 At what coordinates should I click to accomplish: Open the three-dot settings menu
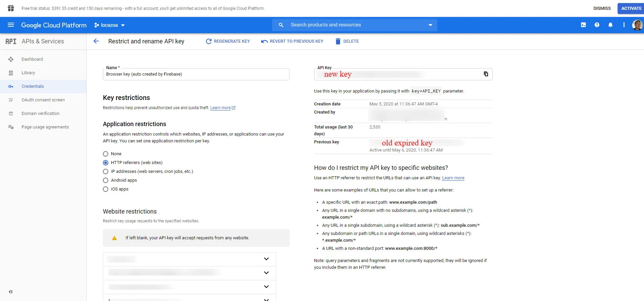click(x=624, y=25)
